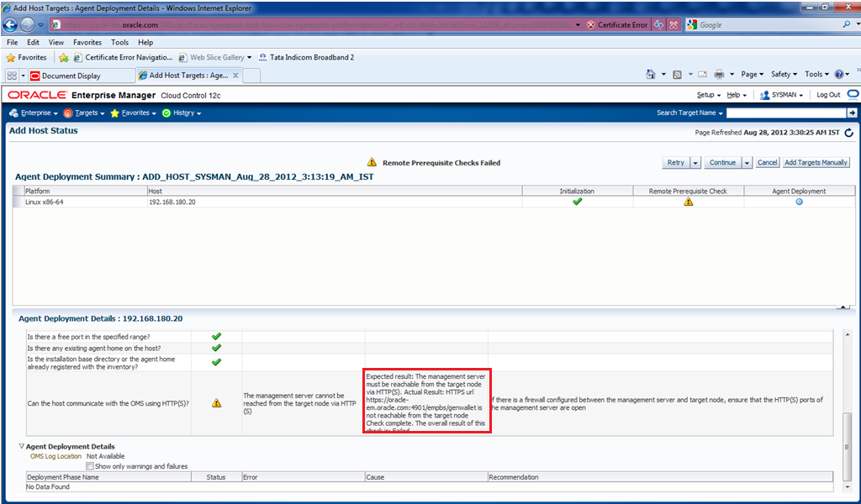861x504 pixels.
Task: Click the Initialization green checkmark icon
Action: 577,202
